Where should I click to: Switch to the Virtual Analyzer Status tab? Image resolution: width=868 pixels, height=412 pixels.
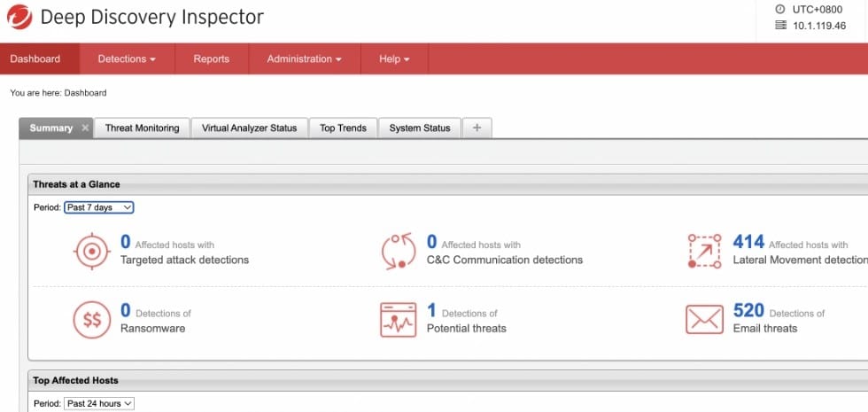point(249,128)
